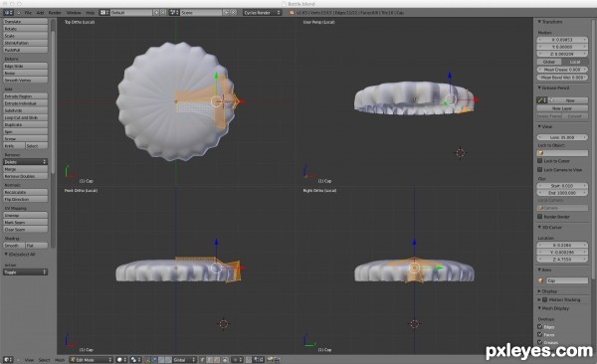This screenshot has height=364, width=597.
Task: Enable the Lock Camera to View checkbox
Action: (540, 169)
